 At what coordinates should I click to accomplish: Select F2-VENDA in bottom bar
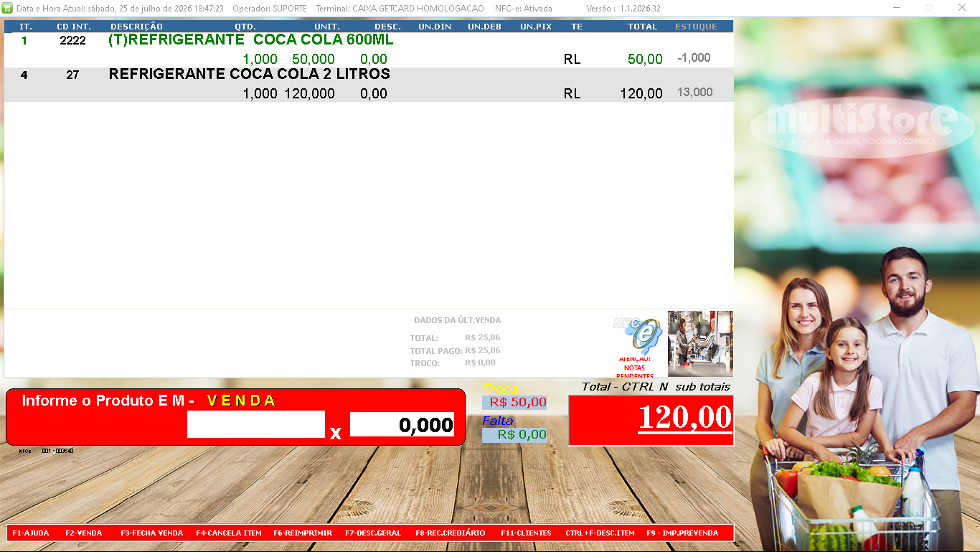84,533
